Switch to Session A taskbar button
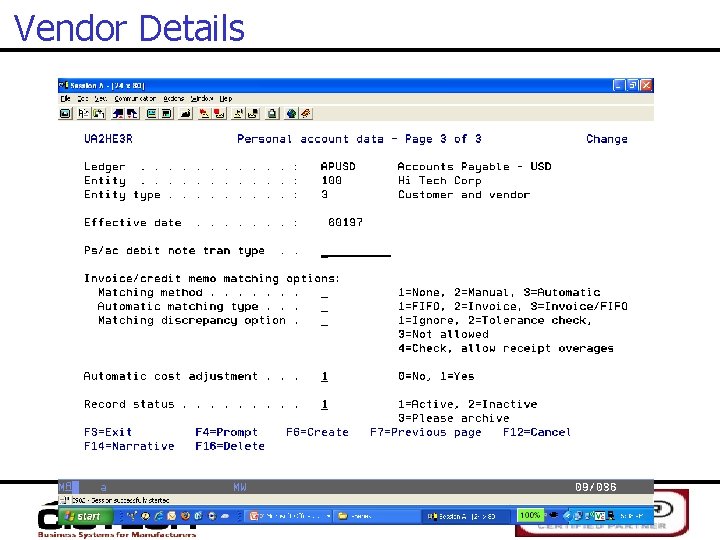Image resolution: width=720 pixels, height=540 pixels. point(466,516)
